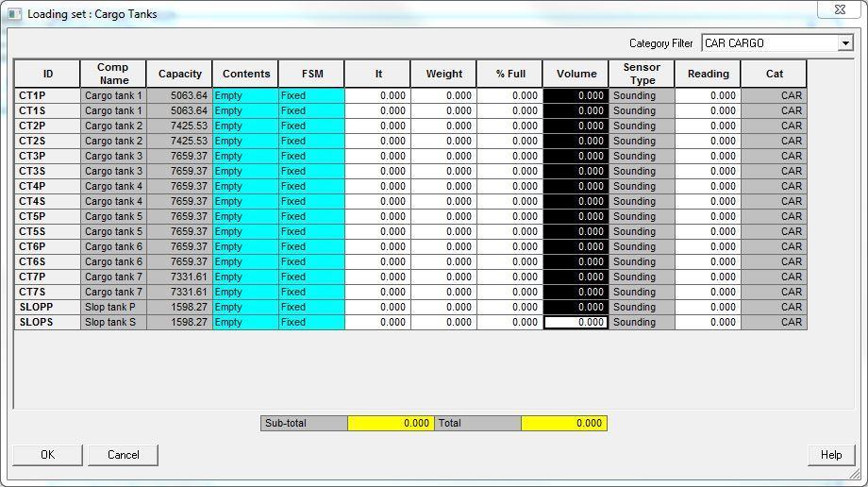This screenshot has width=868, height=487.
Task: Click the yellow Total value field
Action: (x=564, y=423)
